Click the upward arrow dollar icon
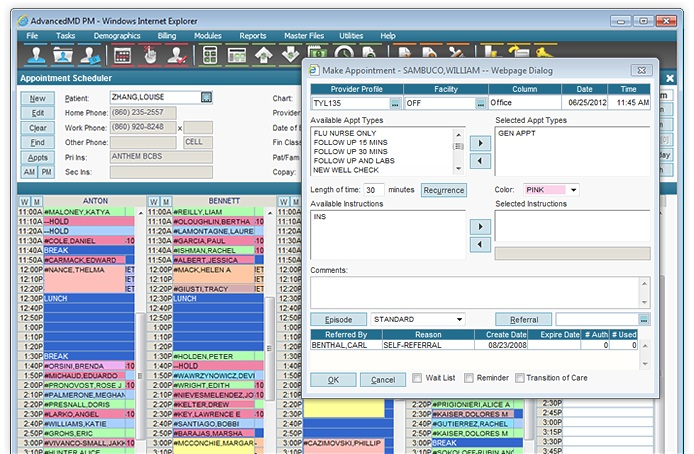 (x=263, y=55)
